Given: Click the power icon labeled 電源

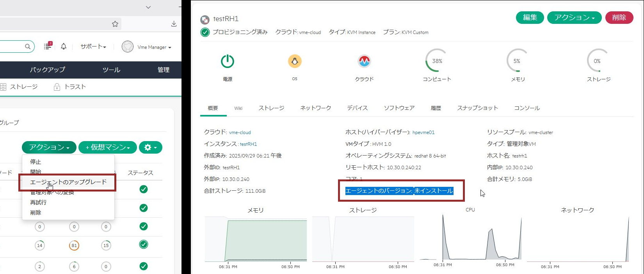Looking at the screenshot, I should coord(227,61).
